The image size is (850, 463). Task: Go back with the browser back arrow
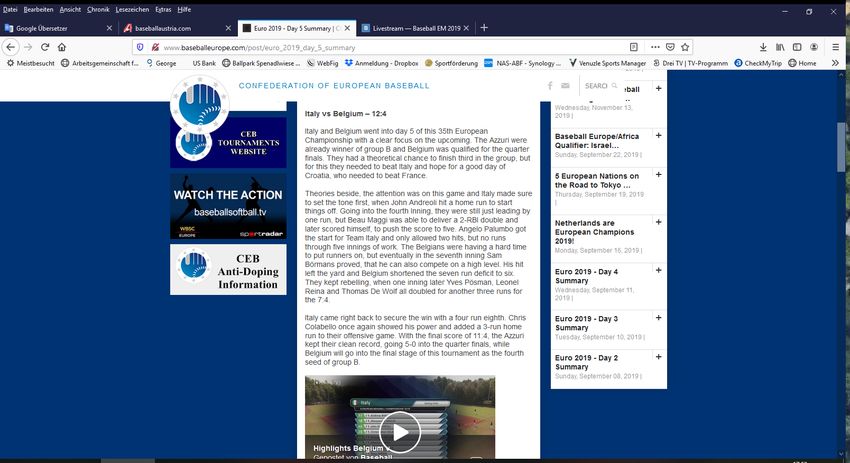(10, 47)
